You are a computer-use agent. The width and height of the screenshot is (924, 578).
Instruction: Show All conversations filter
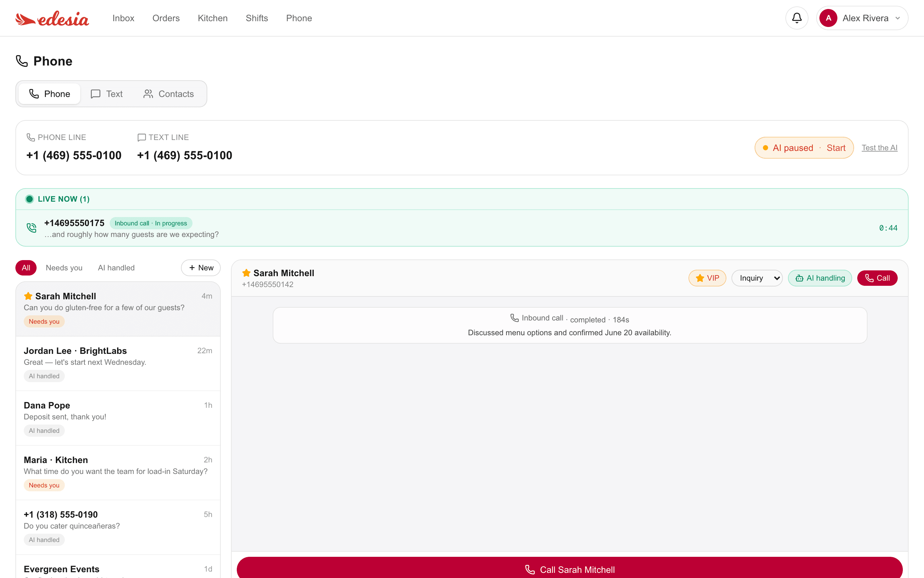(x=26, y=267)
